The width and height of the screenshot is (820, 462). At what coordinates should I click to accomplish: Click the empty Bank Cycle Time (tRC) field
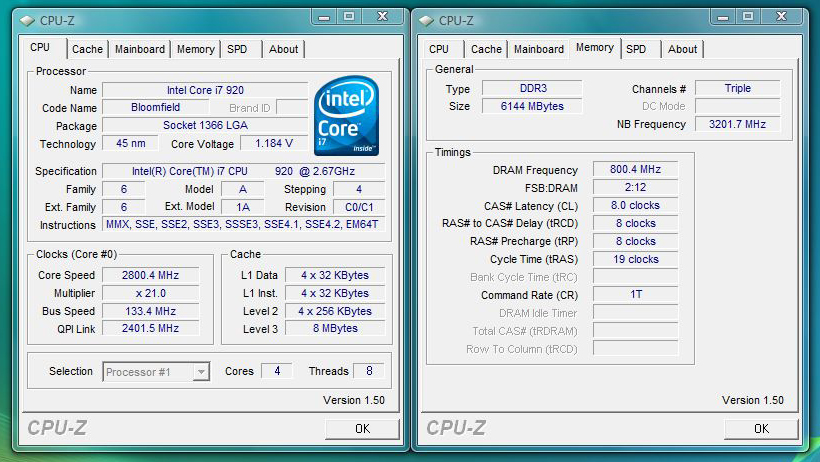pyautogui.click(x=635, y=277)
